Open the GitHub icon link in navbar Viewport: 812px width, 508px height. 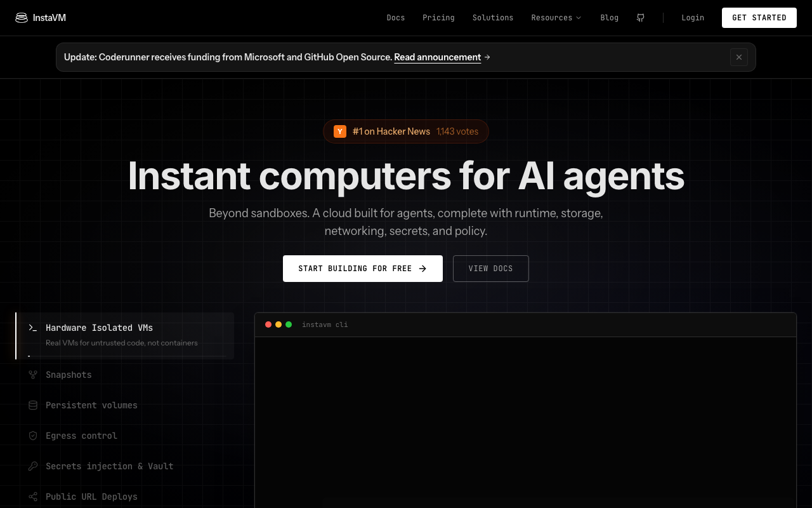coord(641,18)
